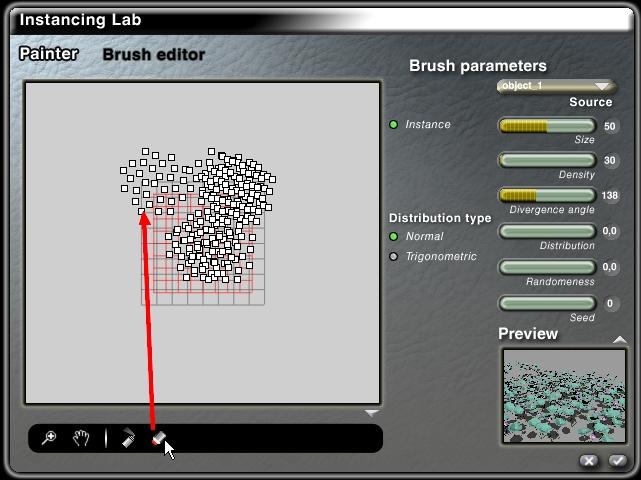
Task: Adjust the Divergence angle slider
Action: (x=547, y=195)
